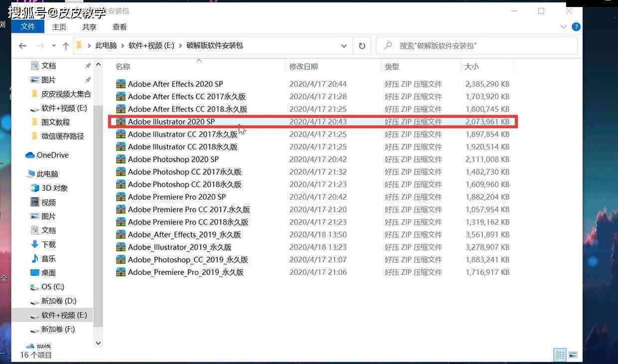This screenshot has height=364, width=618.
Task: Open the 共享 ribbon tab
Action: pyautogui.click(x=89, y=27)
